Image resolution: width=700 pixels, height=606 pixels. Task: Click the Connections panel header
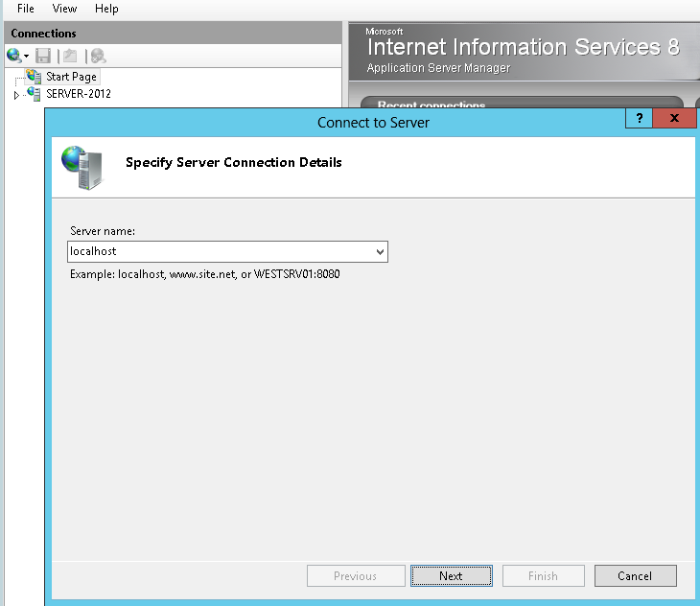[x=174, y=33]
